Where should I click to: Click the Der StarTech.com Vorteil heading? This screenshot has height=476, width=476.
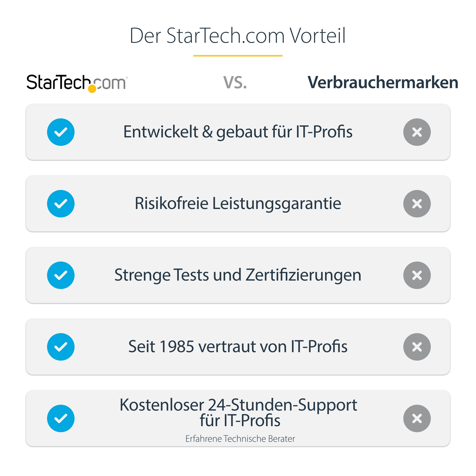238,36
